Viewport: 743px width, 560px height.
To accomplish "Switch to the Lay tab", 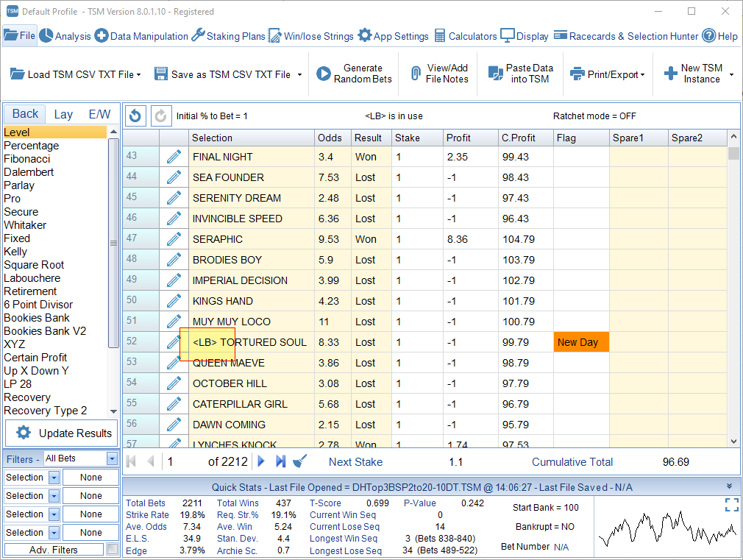I will [x=63, y=114].
